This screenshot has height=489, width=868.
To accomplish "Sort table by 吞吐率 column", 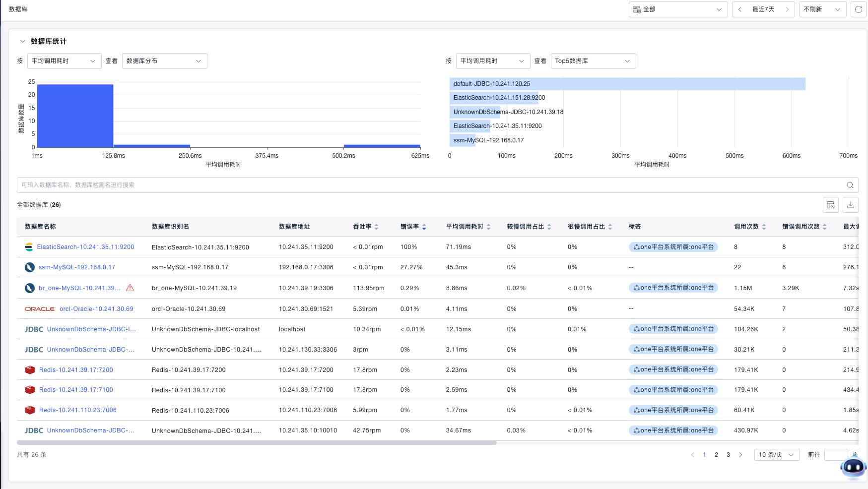I will [x=376, y=227].
